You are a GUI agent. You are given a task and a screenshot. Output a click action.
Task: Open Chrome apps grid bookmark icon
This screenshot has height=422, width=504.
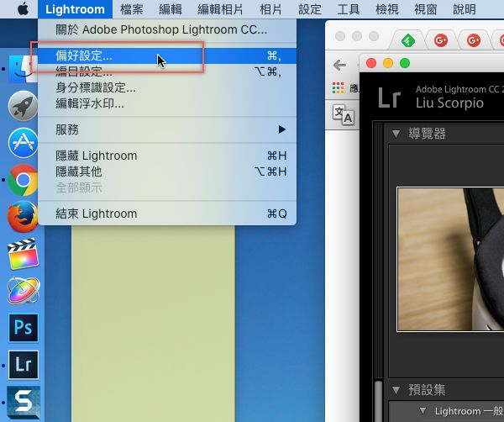click(339, 87)
